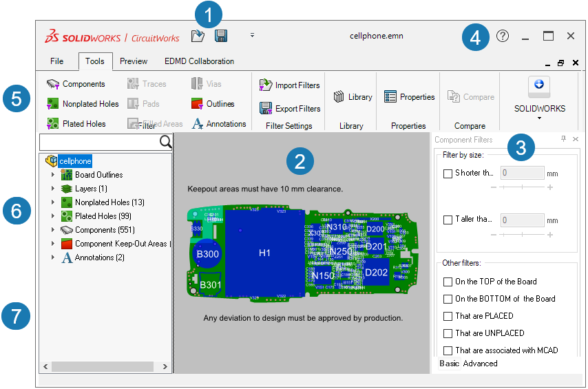This screenshot has height=389, width=588.
Task: Open the component Library
Action: click(353, 97)
